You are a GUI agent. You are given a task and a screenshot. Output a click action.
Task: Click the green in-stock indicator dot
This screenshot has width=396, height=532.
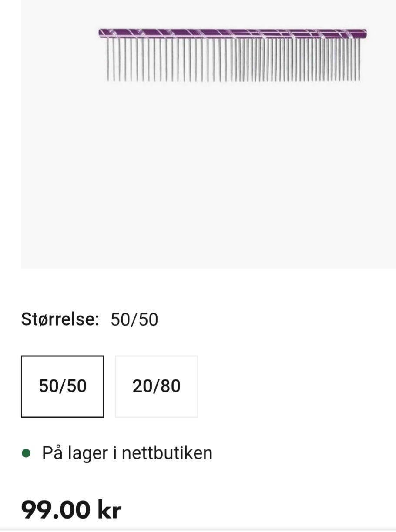coord(26,453)
